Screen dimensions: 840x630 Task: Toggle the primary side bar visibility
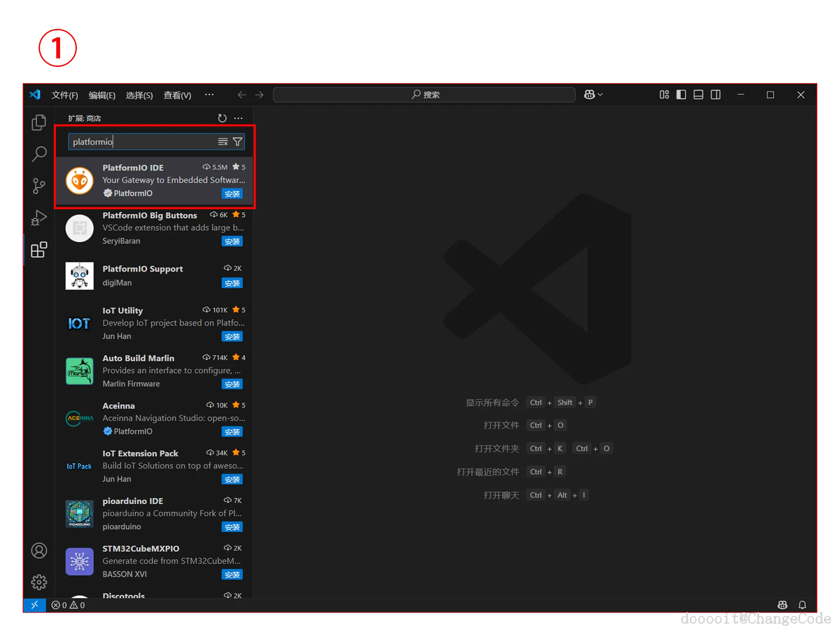[x=681, y=95]
